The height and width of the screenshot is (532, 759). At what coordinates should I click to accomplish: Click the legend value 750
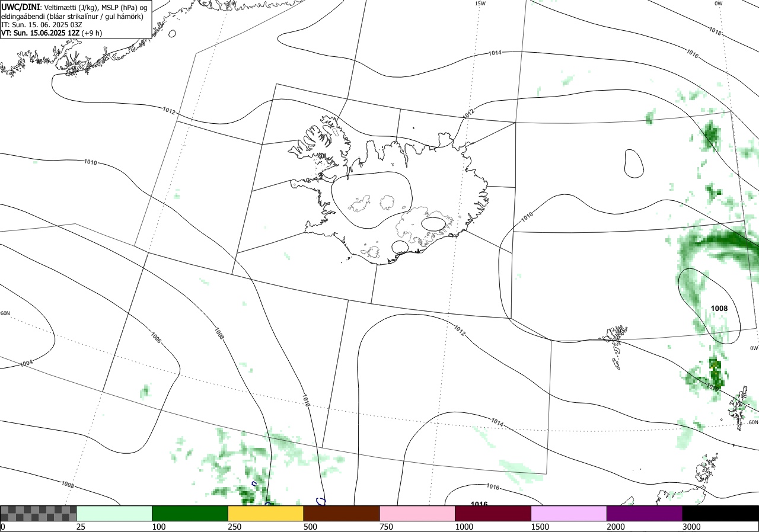(387, 526)
